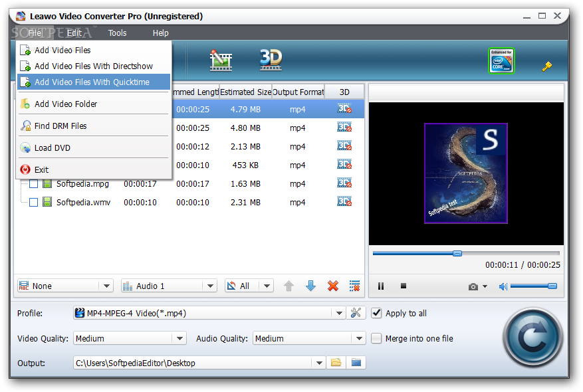This screenshot has height=392, width=583.
Task: Expand the Output path dropdown
Action: 319,363
